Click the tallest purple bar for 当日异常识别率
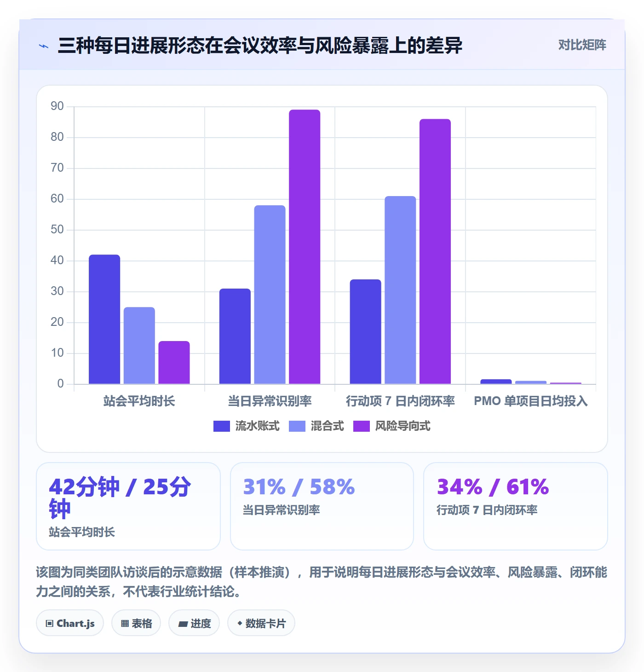Screen dimensions: 644x672 [x=305, y=247]
